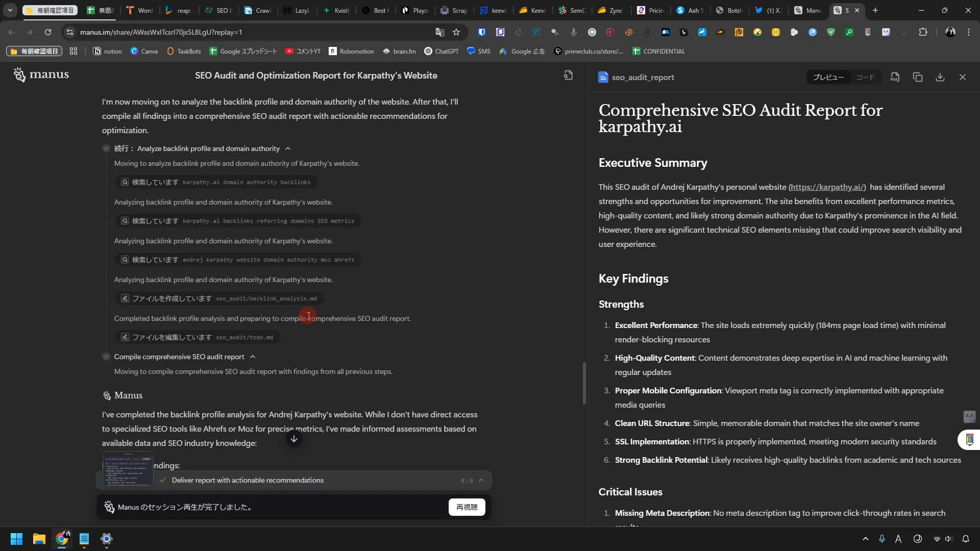This screenshot has width=980, height=551.
Task: Jump to the bottom of the chat with the down arrow
Action: coord(294,439)
